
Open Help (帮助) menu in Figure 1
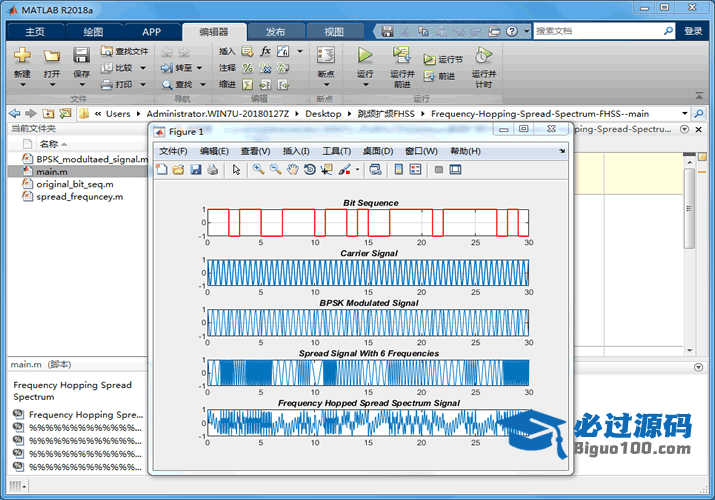click(x=465, y=151)
